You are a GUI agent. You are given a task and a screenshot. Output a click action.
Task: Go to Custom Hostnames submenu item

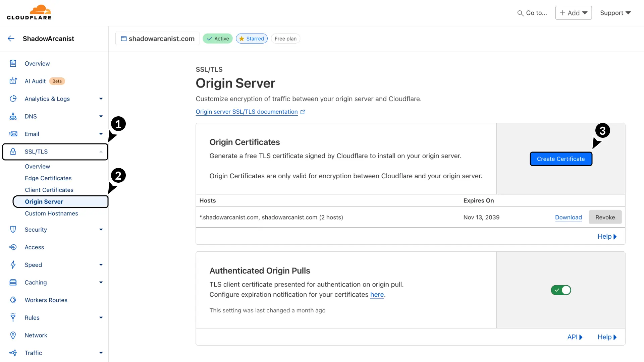(51, 213)
